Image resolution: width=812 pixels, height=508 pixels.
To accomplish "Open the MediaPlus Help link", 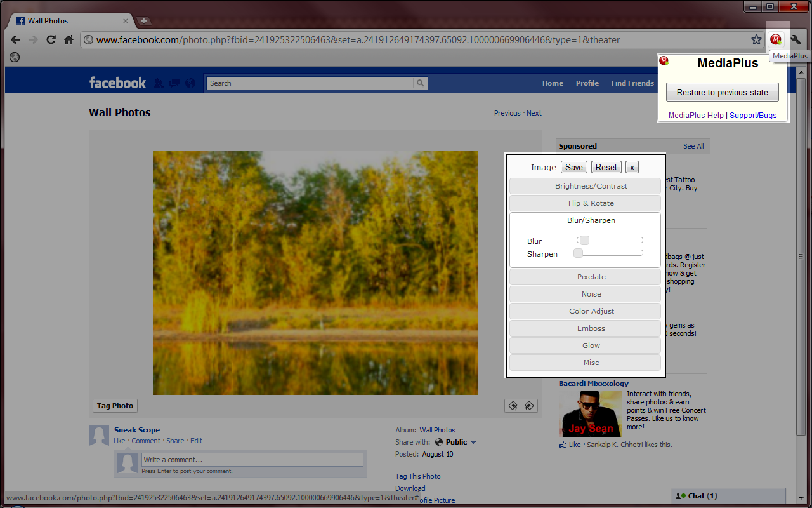I will 696,116.
